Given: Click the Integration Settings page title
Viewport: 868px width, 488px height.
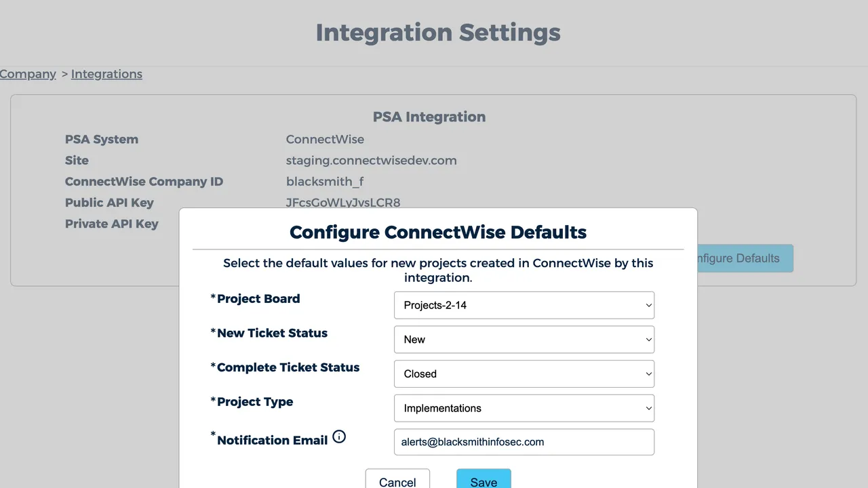Looking at the screenshot, I should pos(438,33).
